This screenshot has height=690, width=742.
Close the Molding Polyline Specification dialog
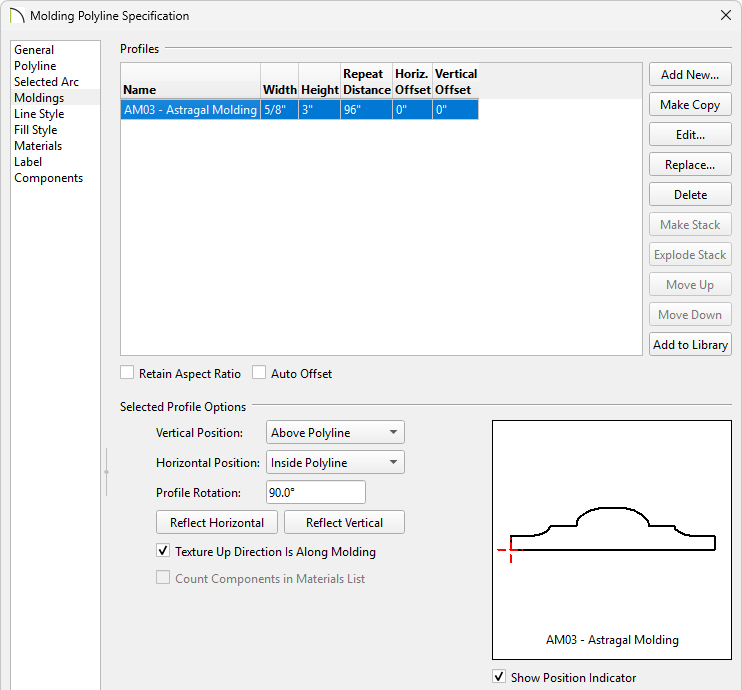(725, 15)
